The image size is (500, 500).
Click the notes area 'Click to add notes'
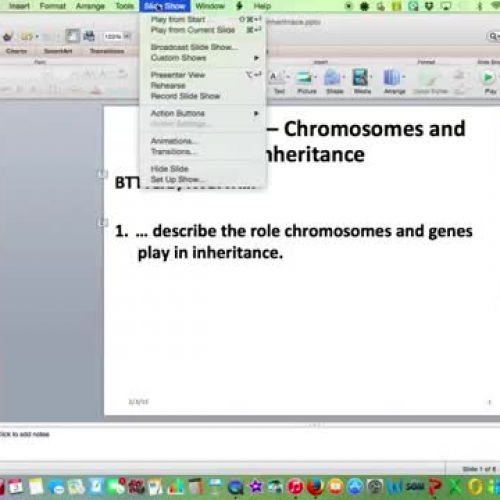pyautogui.click(x=24, y=434)
